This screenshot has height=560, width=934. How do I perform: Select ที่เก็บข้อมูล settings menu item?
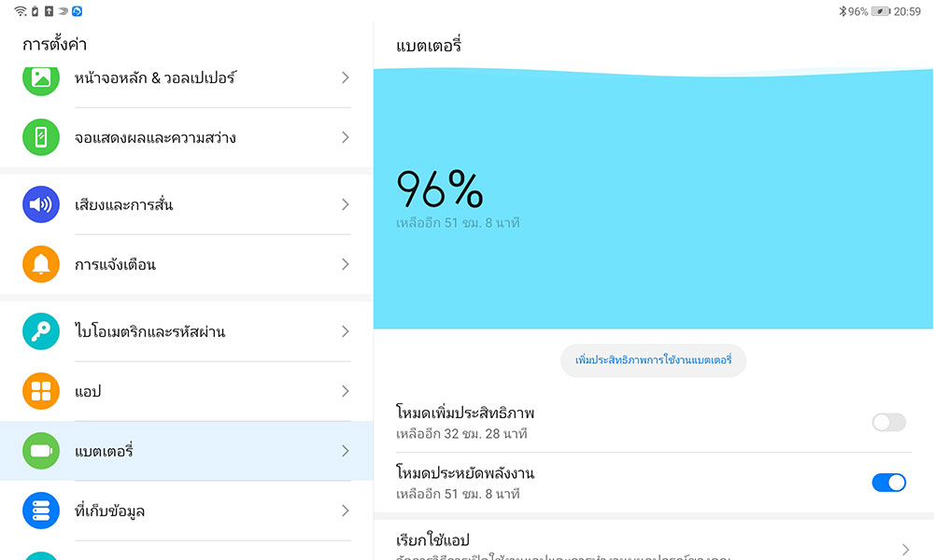tap(187, 511)
